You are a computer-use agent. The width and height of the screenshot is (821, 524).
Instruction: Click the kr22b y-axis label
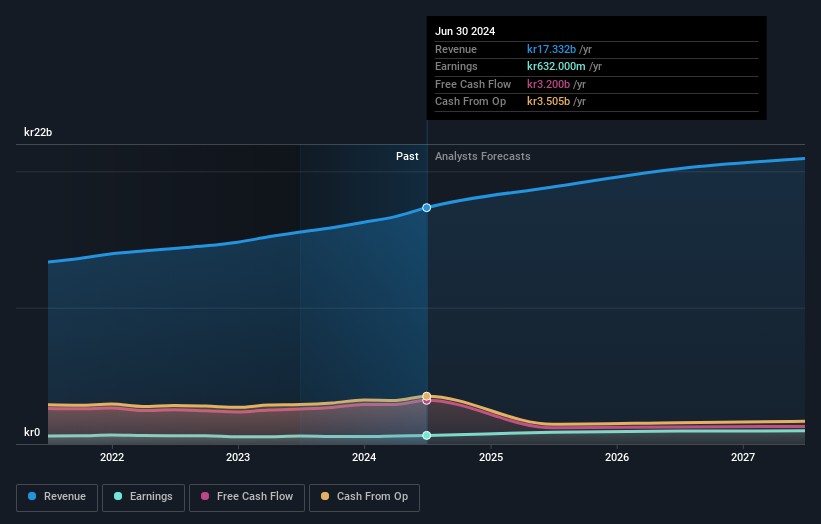[38, 132]
